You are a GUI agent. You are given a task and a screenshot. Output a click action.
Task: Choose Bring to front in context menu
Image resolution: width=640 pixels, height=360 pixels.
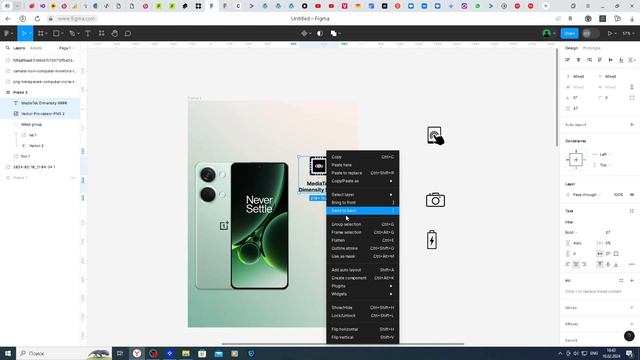362,202
